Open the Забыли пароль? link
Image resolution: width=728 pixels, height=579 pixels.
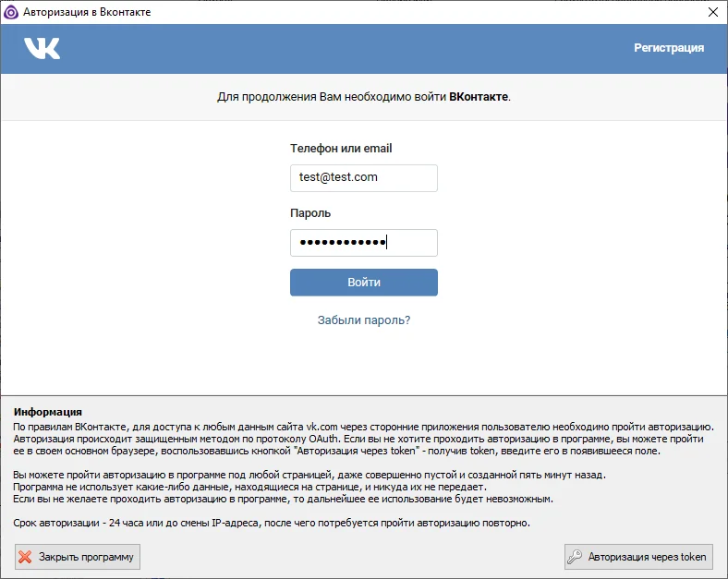click(363, 320)
